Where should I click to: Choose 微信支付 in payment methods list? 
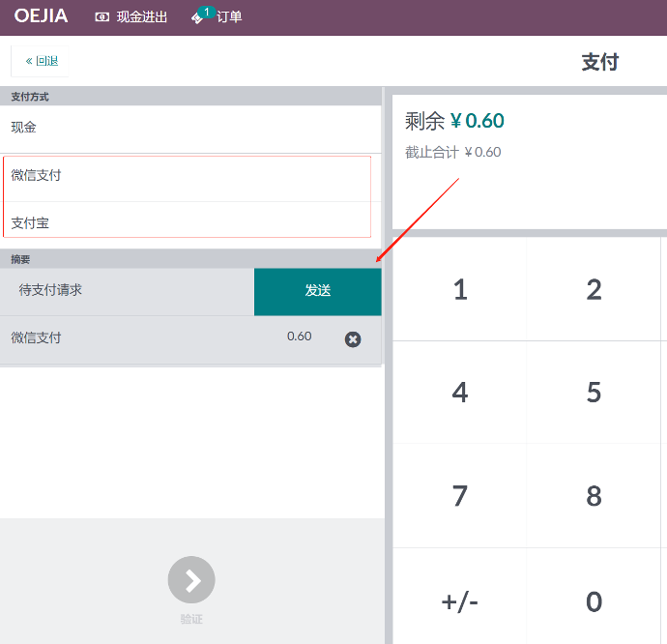[188, 176]
